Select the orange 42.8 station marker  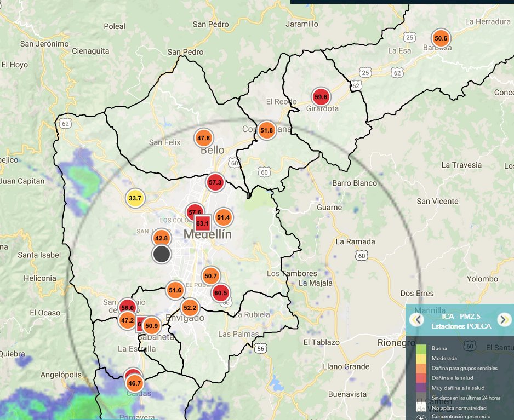(x=161, y=238)
